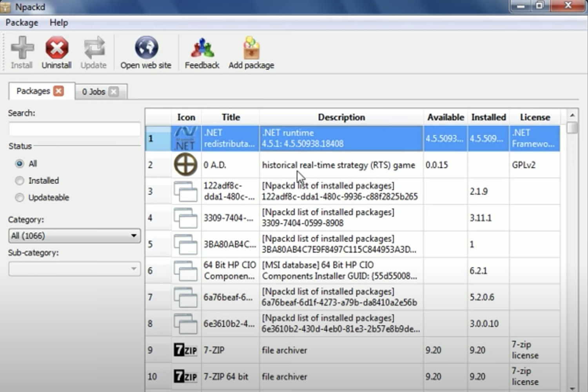
Task: Click the icon in the 3309-7404 row
Action: 186,218
